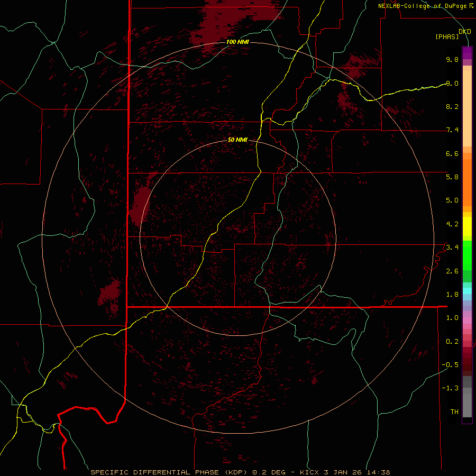This screenshot has height=476, width=476.
Task: Click the 5.8 legend value
Action: (x=452, y=177)
